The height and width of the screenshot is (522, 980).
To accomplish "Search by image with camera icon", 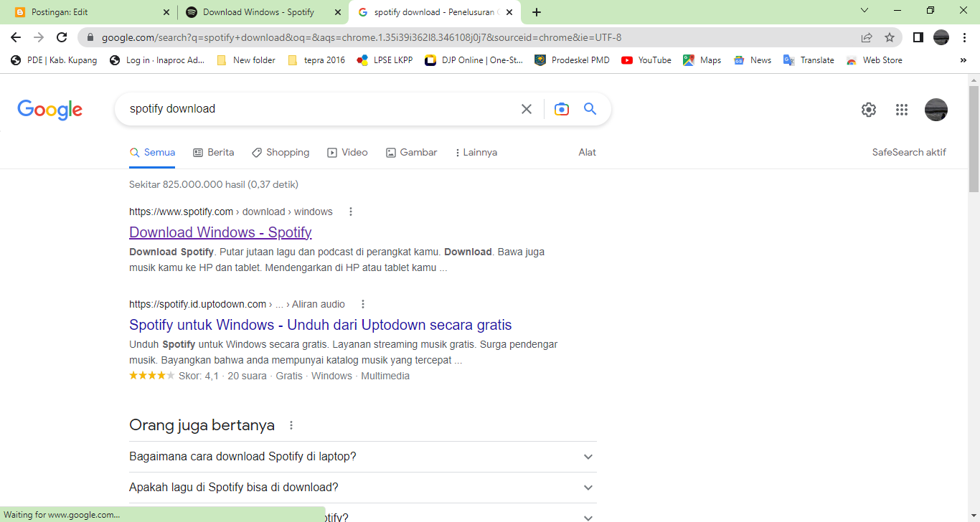I will click(x=562, y=109).
